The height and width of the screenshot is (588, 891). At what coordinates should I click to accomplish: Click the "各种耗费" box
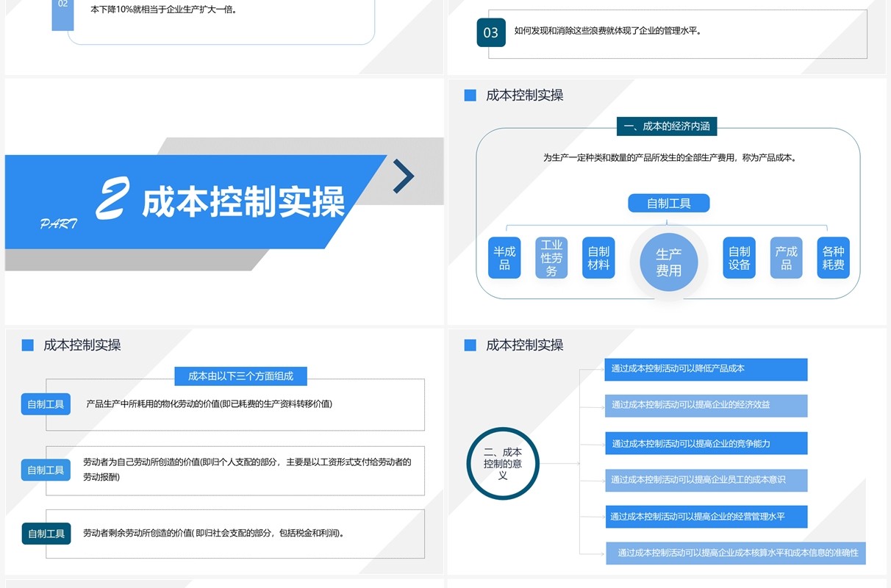tap(834, 258)
